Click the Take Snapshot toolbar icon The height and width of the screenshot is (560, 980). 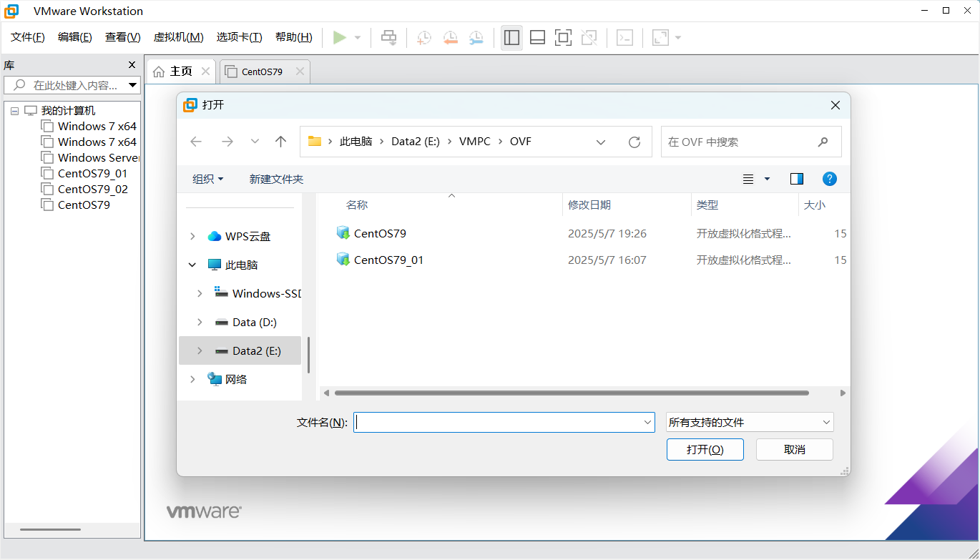click(x=424, y=38)
